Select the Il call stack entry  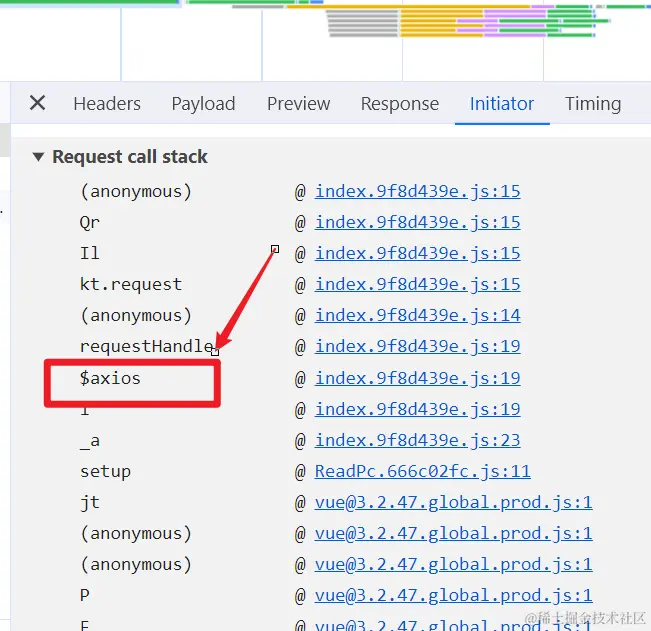pyautogui.click(x=90, y=254)
